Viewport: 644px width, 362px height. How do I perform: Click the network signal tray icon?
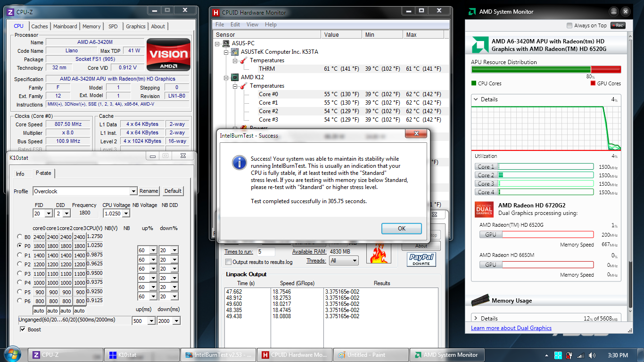tap(580, 355)
